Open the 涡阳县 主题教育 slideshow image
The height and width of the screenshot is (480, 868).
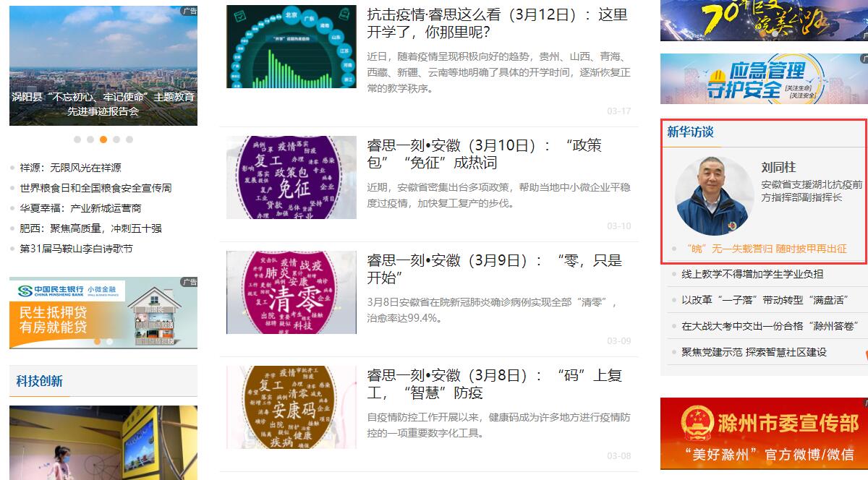coord(103,66)
